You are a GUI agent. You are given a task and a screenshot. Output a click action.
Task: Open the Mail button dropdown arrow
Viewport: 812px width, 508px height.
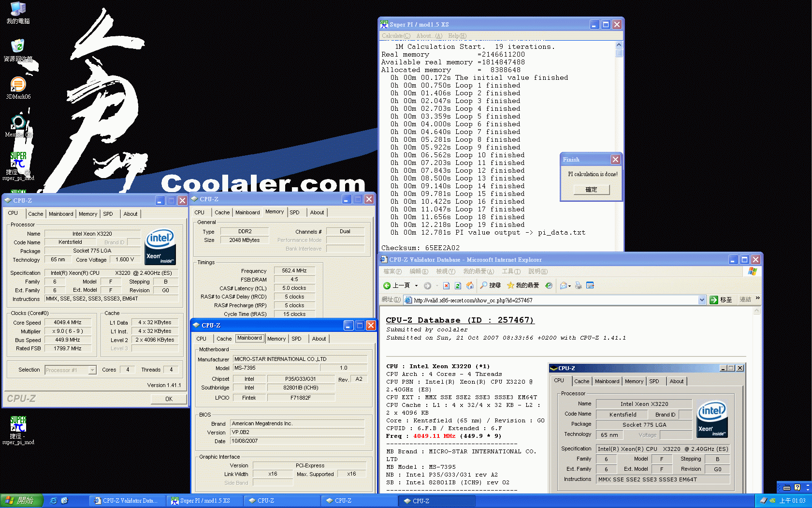[570, 286]
